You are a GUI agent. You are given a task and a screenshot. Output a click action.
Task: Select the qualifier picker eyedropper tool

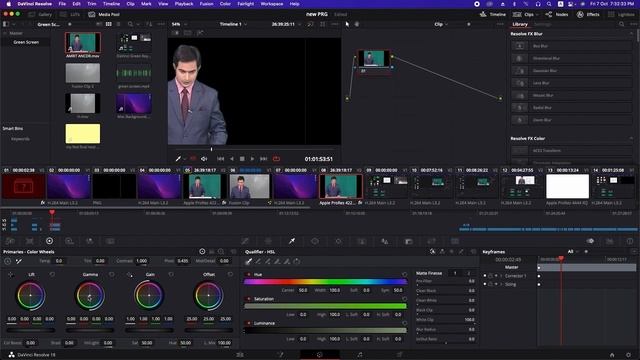[x=248, y=261]
